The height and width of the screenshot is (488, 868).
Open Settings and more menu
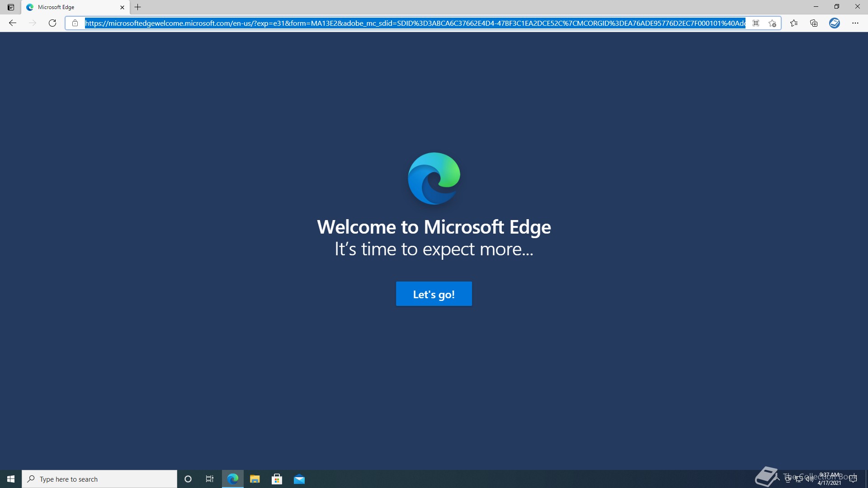tap(855, 23)
